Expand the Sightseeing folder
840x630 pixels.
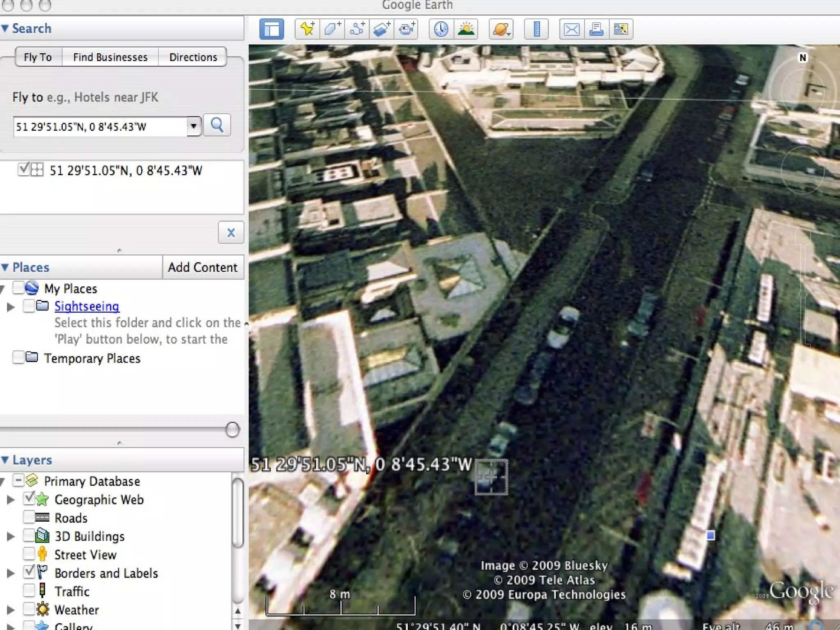(11, 306)
